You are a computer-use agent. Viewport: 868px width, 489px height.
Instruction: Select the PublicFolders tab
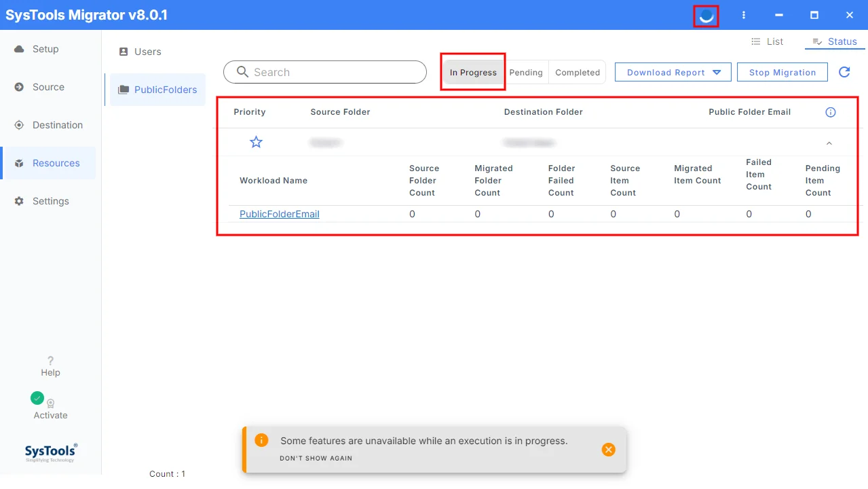[157, 90]
